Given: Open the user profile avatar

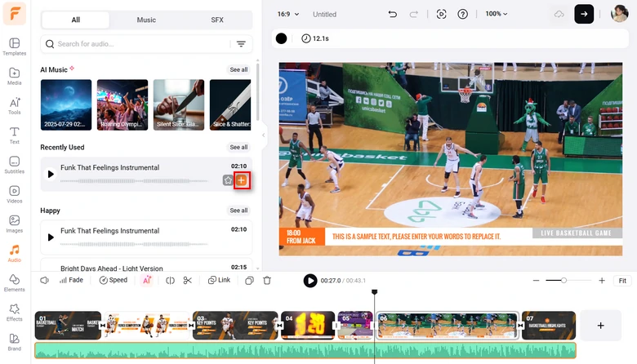Looking at the screenshot, I should (620, 14).
